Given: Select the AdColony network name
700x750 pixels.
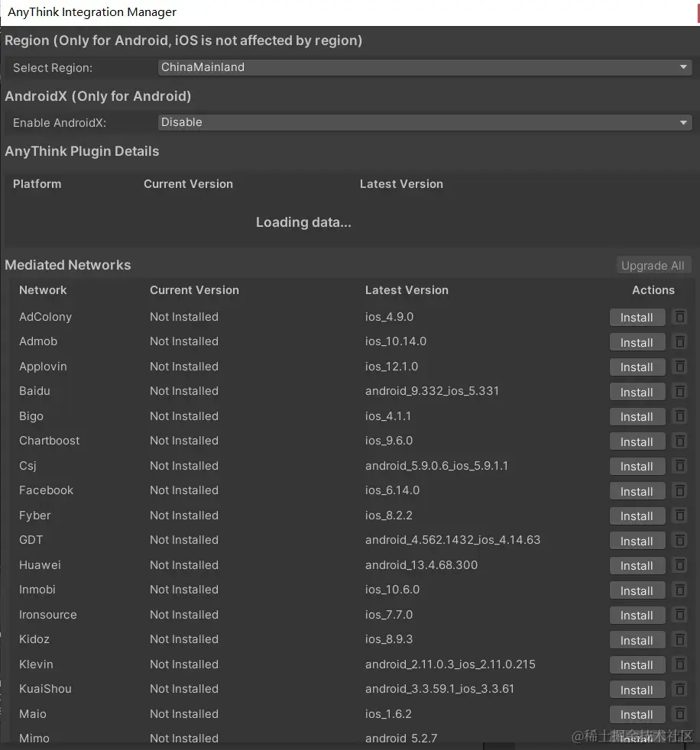Looking at the screenshot, I should tap(45, 317).
